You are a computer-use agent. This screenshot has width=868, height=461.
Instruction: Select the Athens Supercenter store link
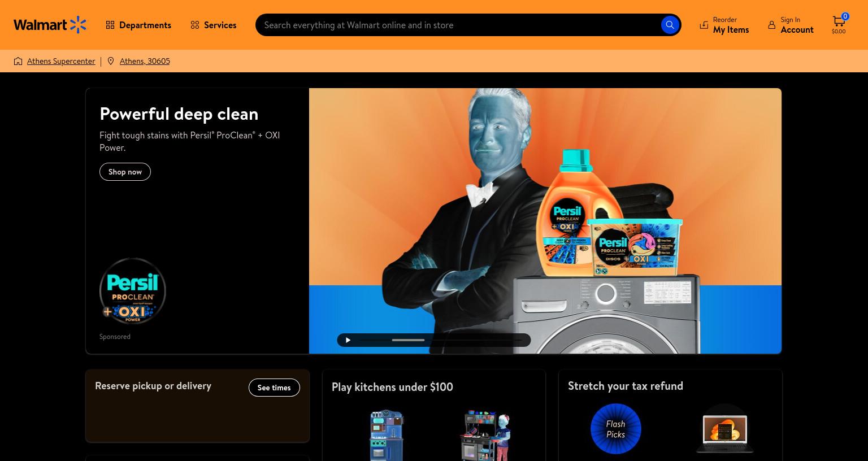click(61, 61)
